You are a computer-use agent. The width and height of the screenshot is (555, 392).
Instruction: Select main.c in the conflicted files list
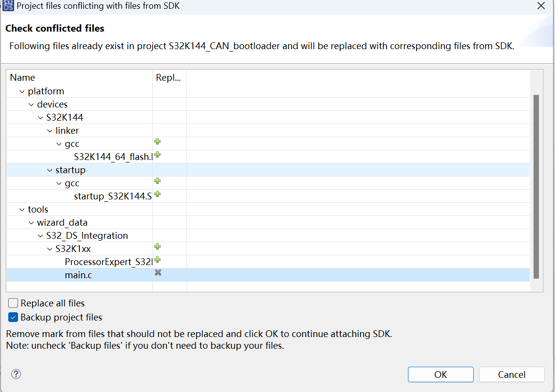tap(78, 275)
